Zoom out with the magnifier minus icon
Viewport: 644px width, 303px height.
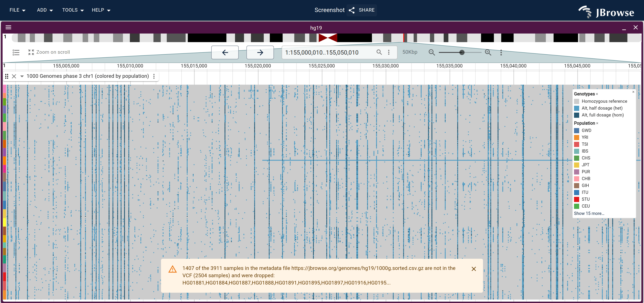(432, 52)
